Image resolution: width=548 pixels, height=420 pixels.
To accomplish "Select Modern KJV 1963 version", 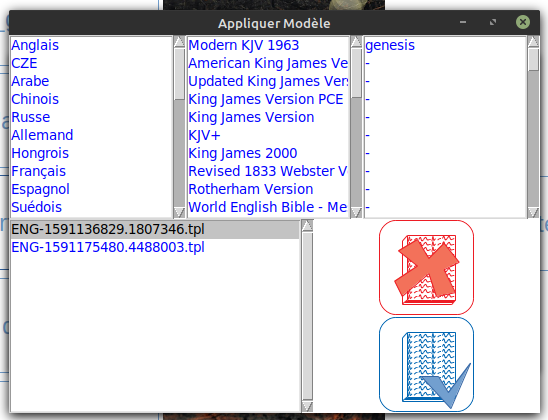I will [x=244, y=45].
